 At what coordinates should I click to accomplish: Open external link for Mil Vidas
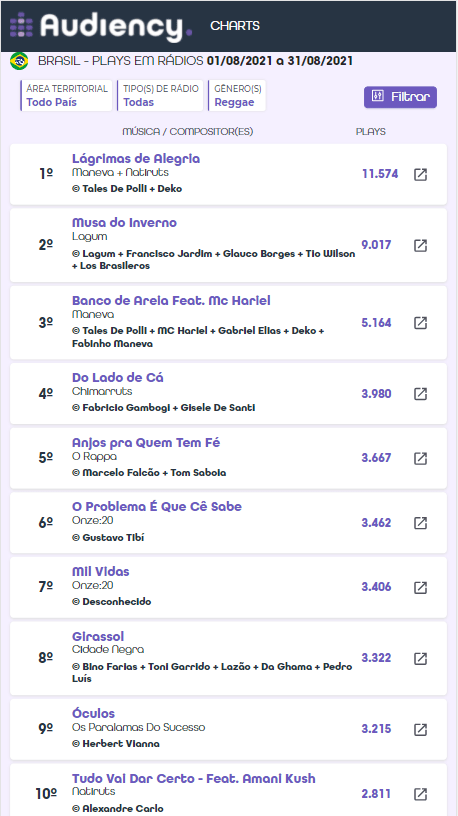[x=420, y=588]
